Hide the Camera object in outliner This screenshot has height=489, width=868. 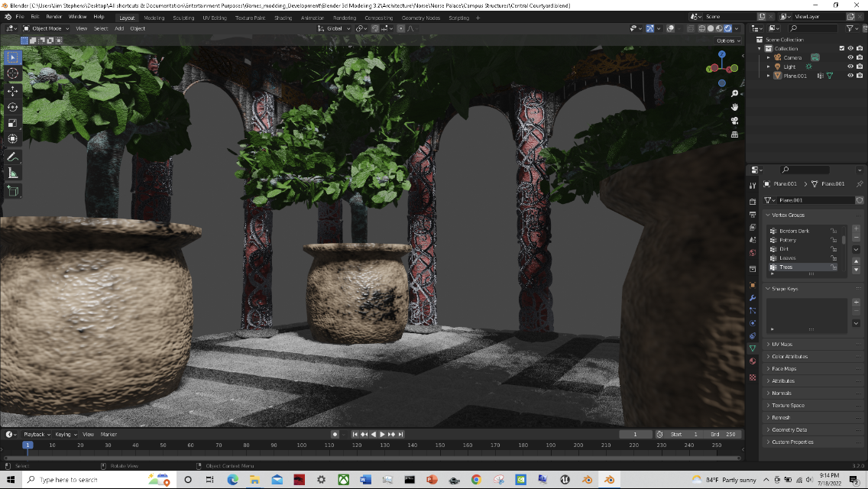point(850,57)
